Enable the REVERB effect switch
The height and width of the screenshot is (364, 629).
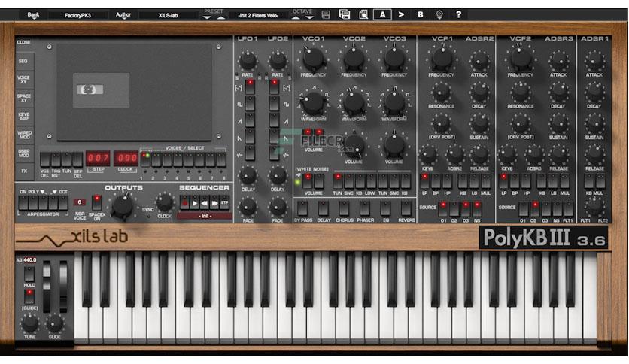406,208
